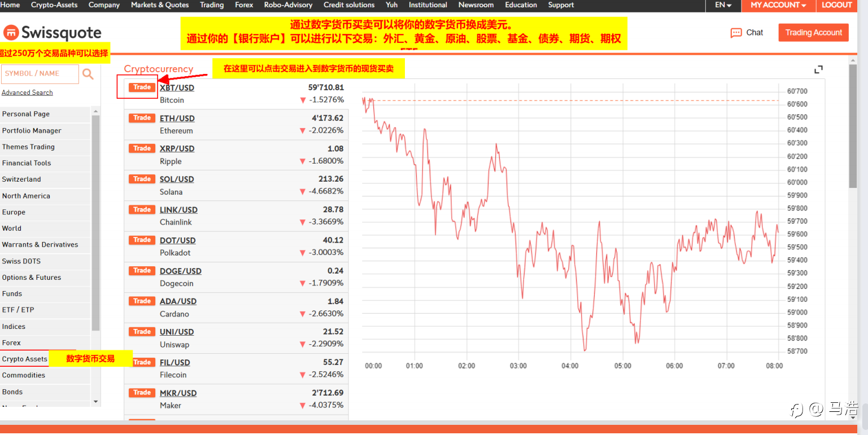Click into the Symbol / Name search field
868x435 pixels.
point(40,74)
